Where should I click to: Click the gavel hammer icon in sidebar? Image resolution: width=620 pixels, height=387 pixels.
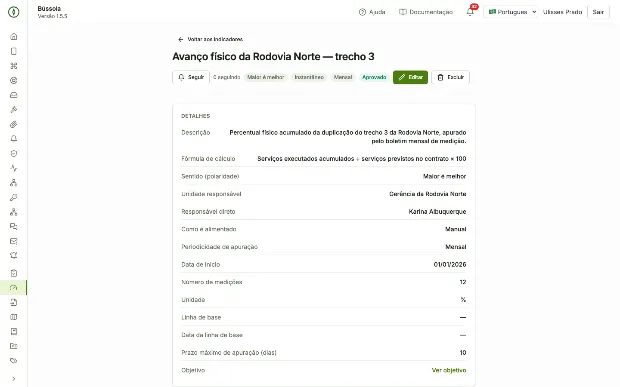[x=13, y=110]
